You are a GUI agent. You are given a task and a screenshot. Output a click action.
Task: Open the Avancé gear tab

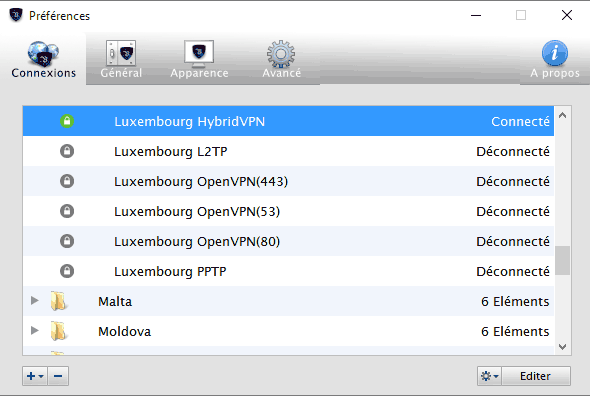coord(281,59)
